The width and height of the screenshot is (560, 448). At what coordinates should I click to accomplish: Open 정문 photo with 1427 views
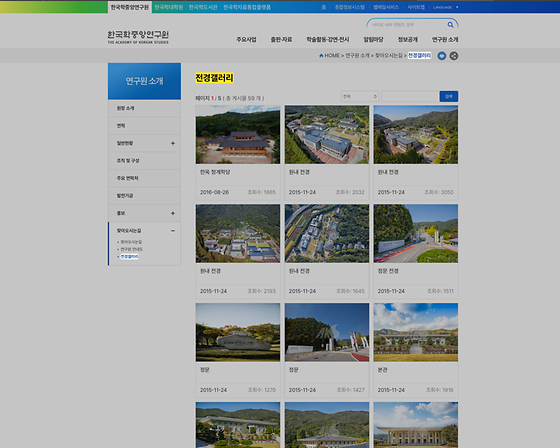click(327, 333)
